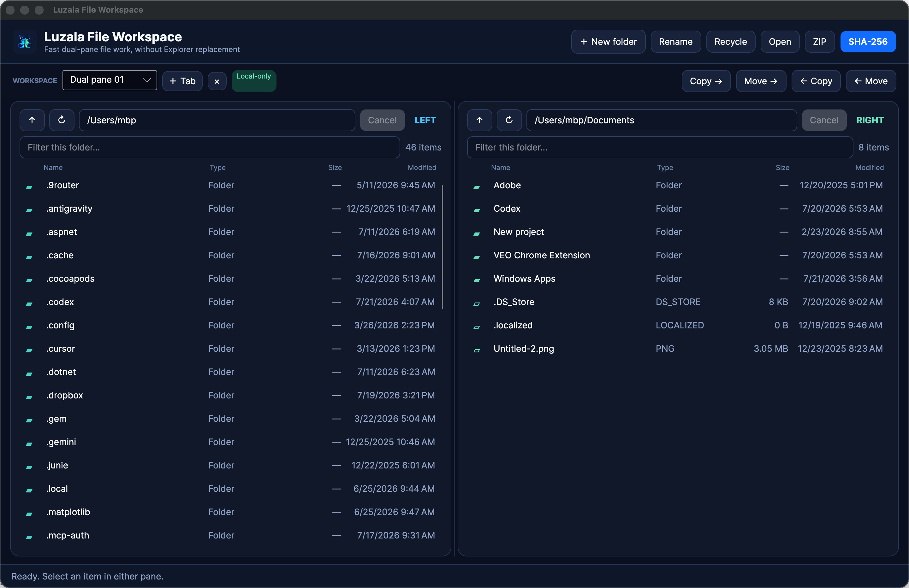Viewport: 909px width, 588px height.
Task: Click the Open button in header
Action: tap(780, 42)
